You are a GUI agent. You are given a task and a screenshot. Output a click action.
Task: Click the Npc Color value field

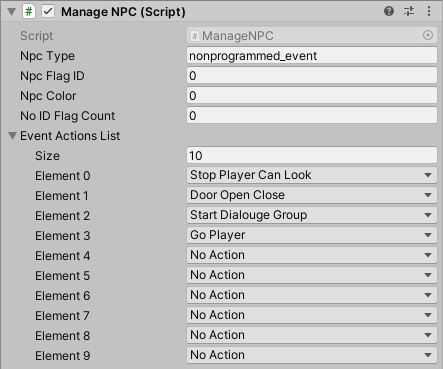click(x=312, y=96)
